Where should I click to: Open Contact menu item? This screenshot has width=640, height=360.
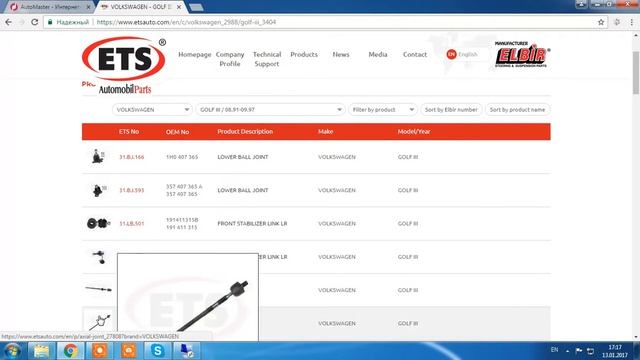point(415,54)
